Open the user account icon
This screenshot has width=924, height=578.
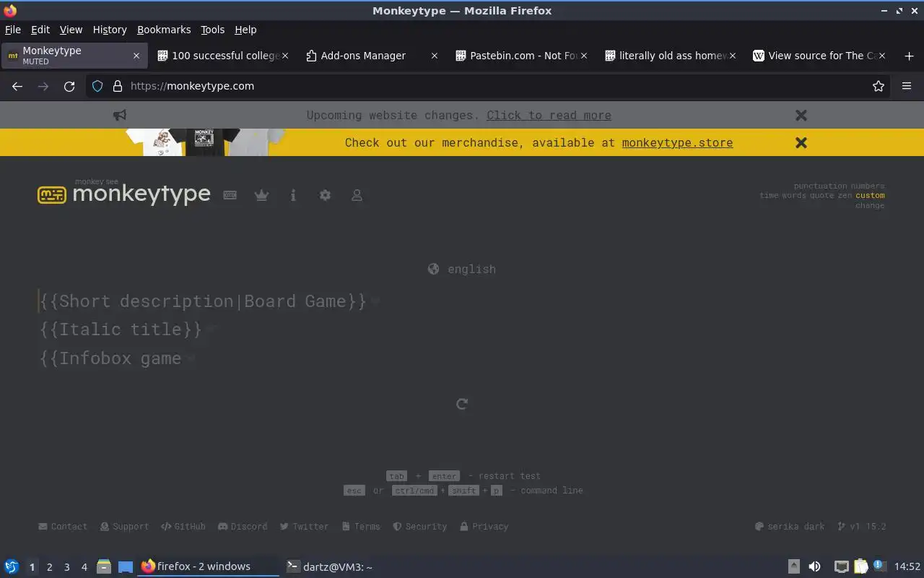[x=357, y=195]
